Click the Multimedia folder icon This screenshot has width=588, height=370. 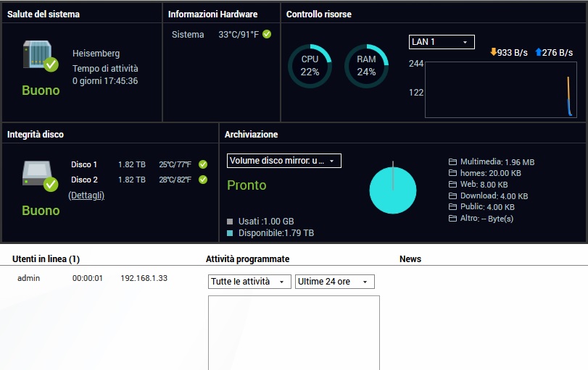[453, 162]
